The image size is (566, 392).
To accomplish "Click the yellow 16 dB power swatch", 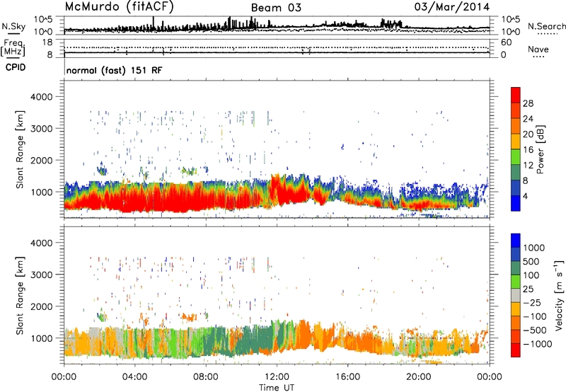I will coord(516,142).
